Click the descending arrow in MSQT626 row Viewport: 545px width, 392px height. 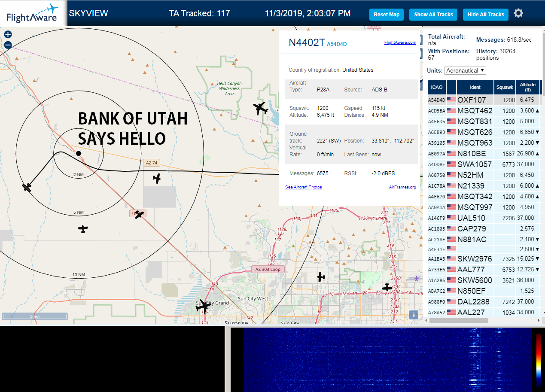point(538,132)
